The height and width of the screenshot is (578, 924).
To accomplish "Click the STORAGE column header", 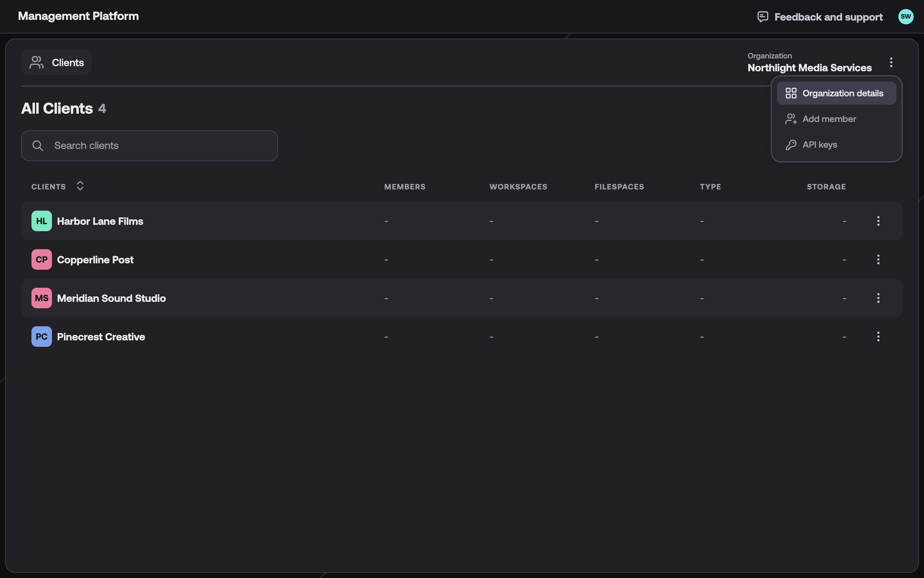I will 826,187.
